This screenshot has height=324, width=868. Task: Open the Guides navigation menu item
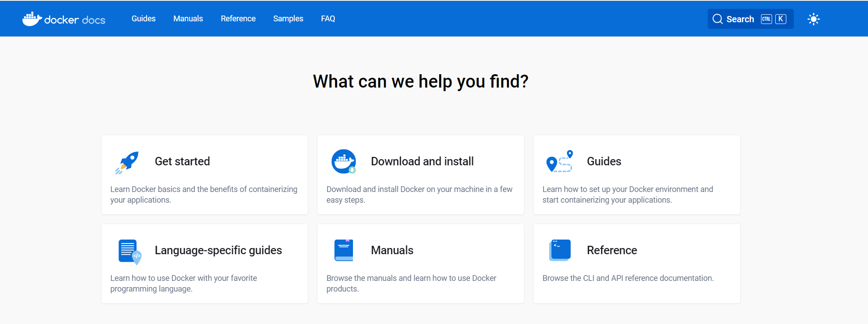pos(143,19)
